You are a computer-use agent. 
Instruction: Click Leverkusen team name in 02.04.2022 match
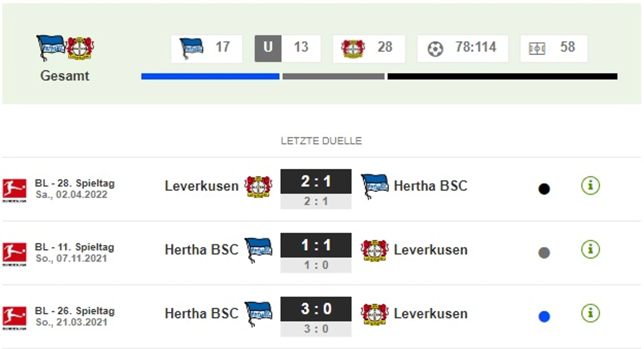click(x=202, y=186)
